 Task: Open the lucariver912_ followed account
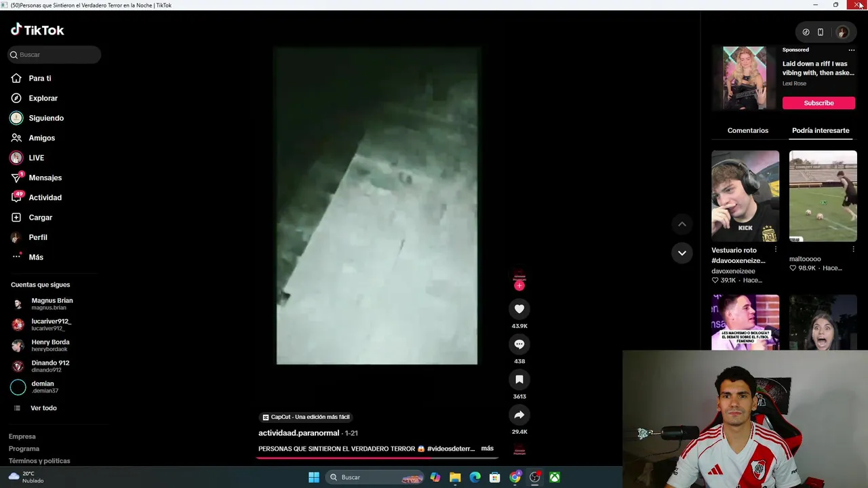[42, 325]
